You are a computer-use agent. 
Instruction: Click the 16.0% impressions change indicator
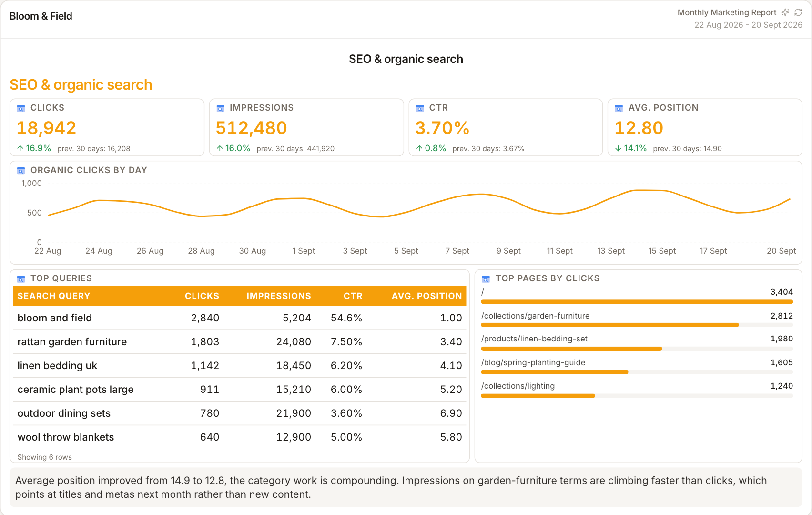pos(233,148)
